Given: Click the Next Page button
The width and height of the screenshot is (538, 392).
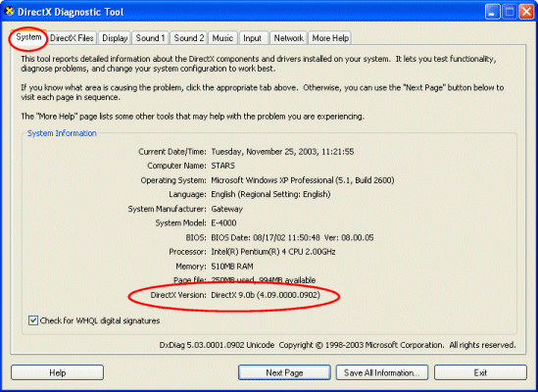Looking at the screenshot, I should (284, 372).
